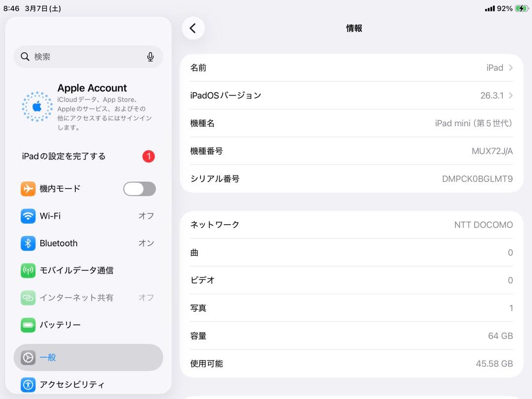Viewport: 532px width, 399px height.
Task: Tap the 名前 value iPad
Action: pos(495,68)
